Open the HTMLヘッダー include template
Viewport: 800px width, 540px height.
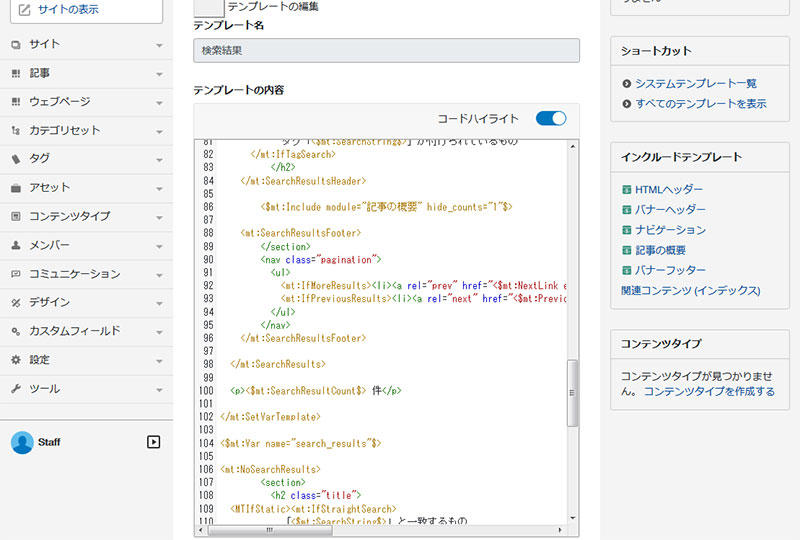(x=668, y=190)
